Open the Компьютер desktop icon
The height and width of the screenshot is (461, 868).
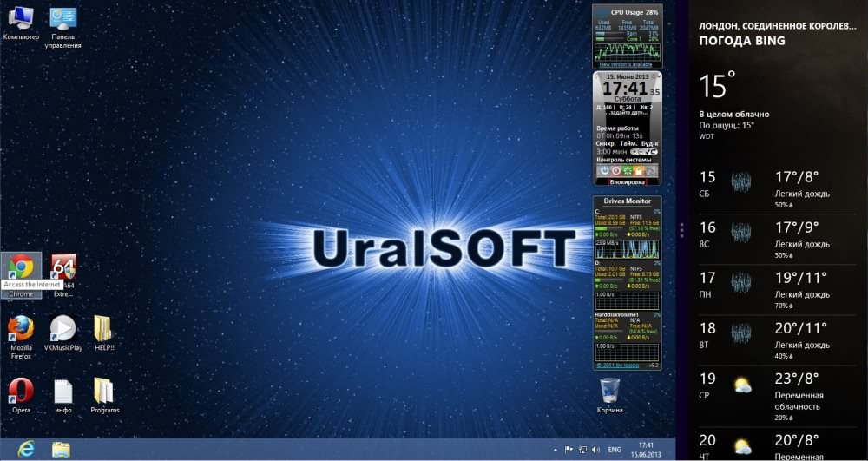tap(21, 19)
